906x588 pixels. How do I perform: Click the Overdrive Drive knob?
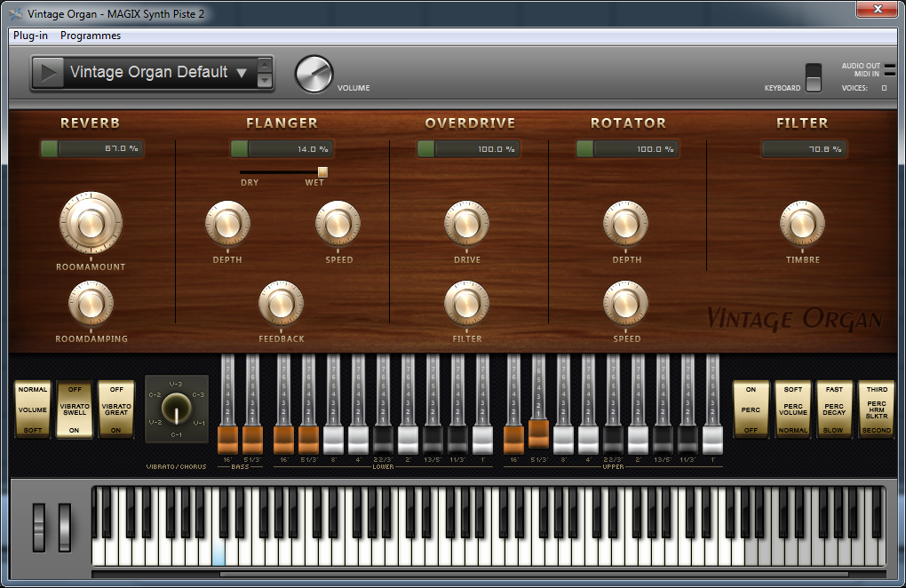pos(467,225)
